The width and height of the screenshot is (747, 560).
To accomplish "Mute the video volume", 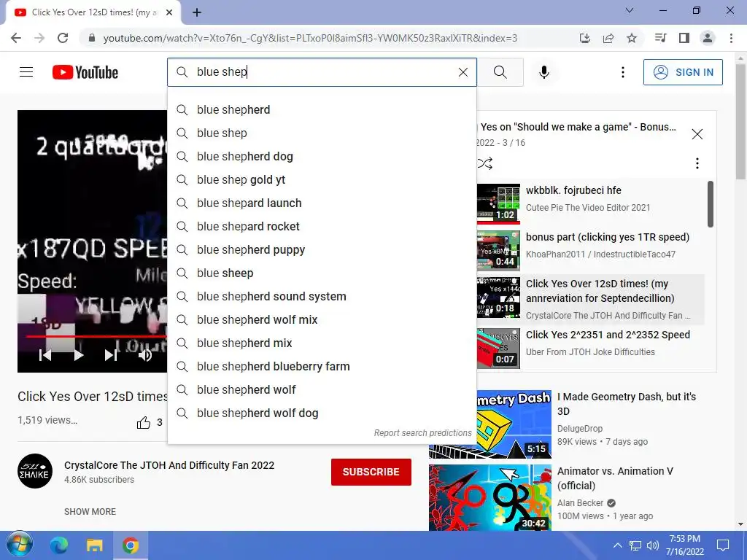I will pos(145,355).
